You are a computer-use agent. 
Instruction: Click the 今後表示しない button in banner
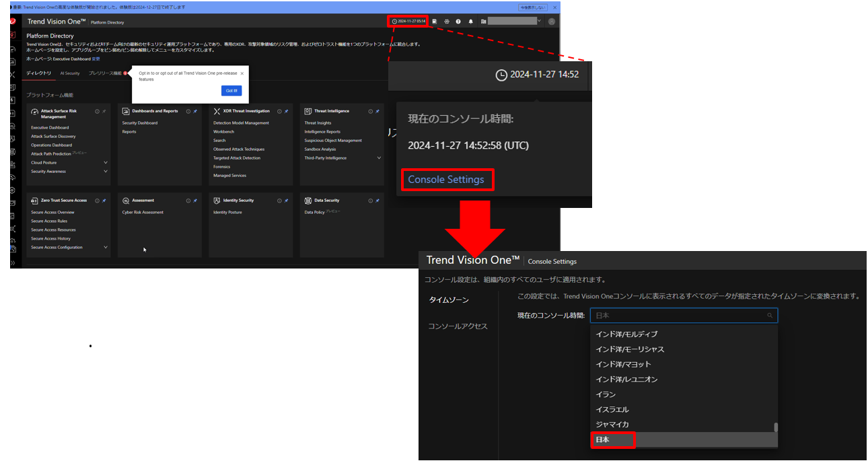(533, 7)
